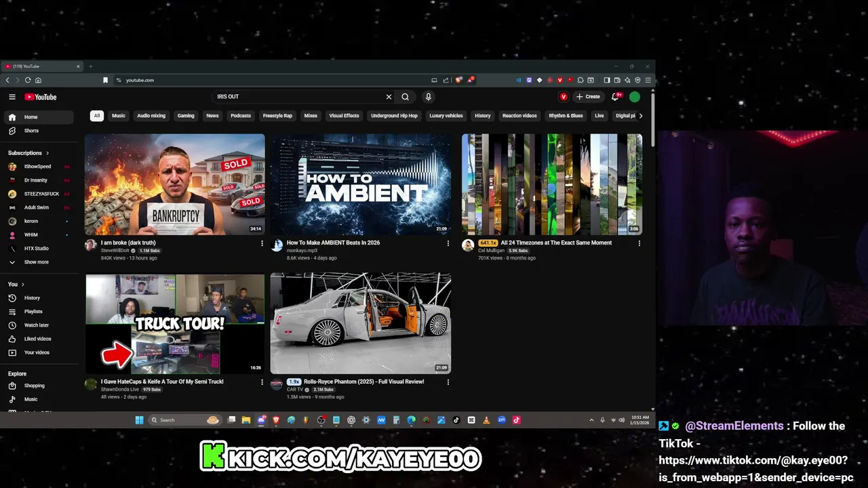
Task: Select the Music filter chip
Action: pyautogui.click(x=119, y=116)
